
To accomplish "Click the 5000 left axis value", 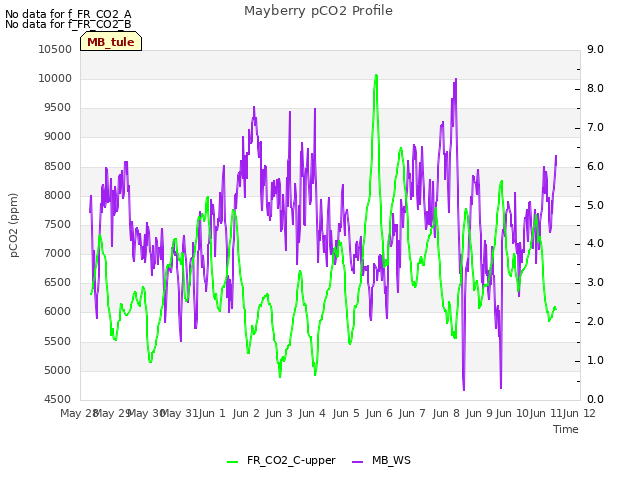I will click(58, 370).
